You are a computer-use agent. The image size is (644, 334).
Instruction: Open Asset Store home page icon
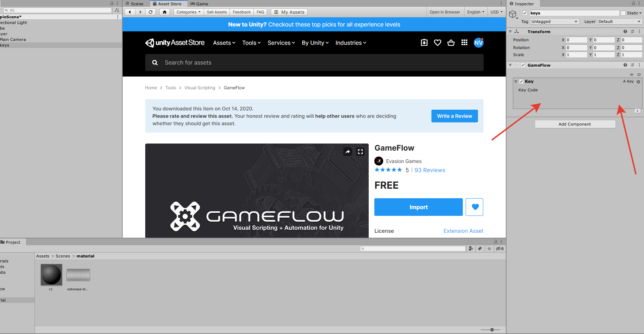point(165,12)
